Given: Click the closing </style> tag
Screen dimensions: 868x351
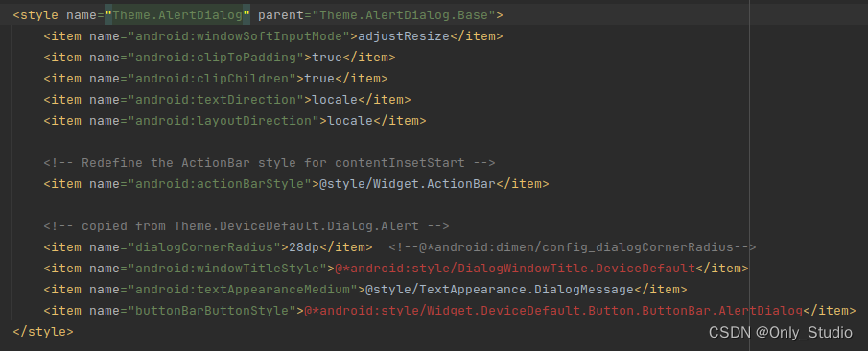Looking at the screenshot, I should click(x=42, y=332).
